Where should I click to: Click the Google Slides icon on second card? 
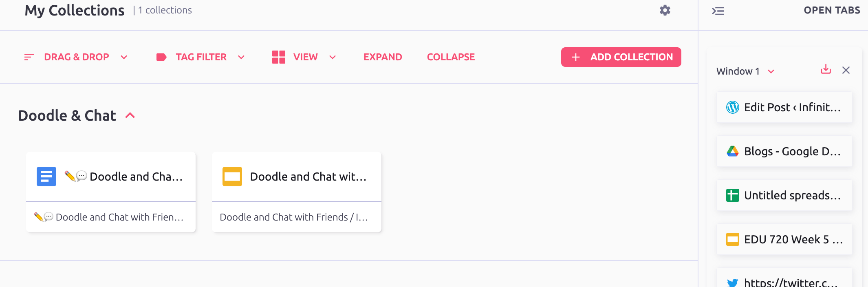(232, 177)
